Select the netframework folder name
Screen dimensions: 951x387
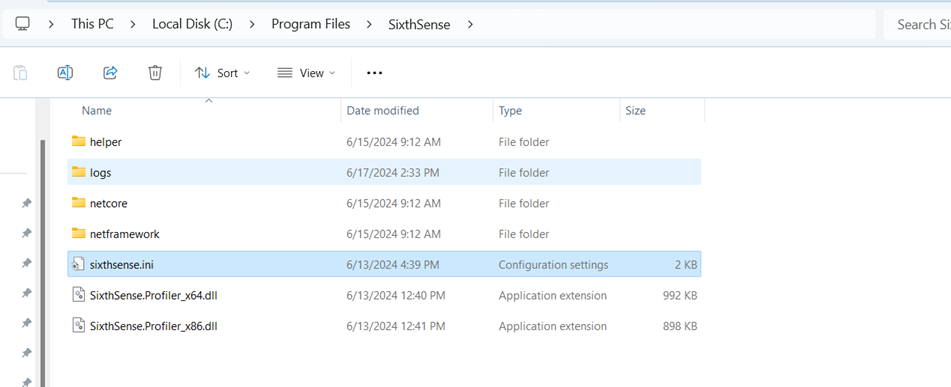124,234
